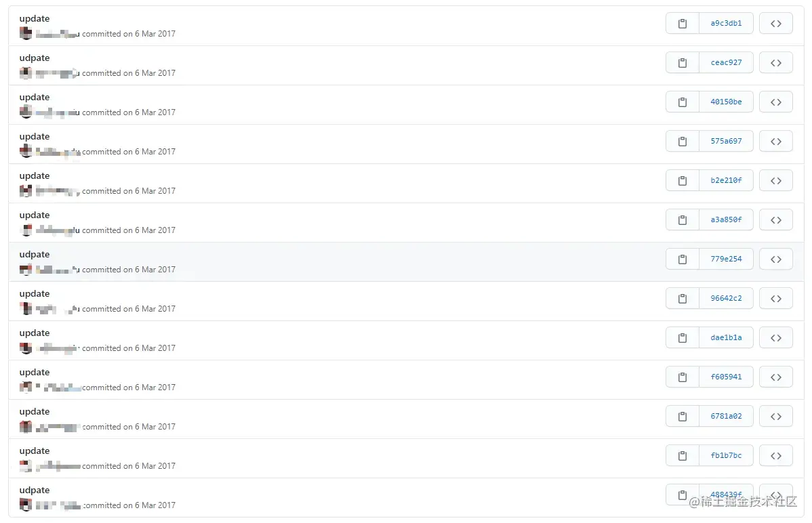
Task: Open the code view for commit 575a697
Action: (775, 141)
